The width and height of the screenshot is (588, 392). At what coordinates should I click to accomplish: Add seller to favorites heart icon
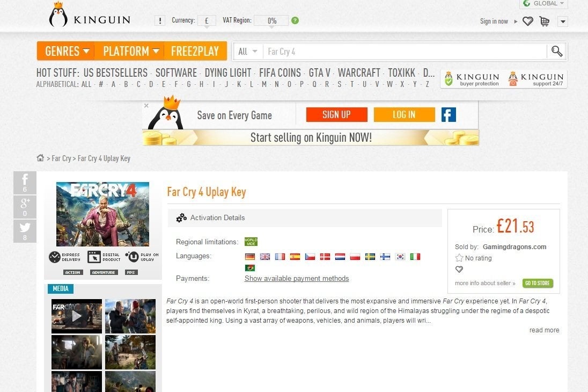tap(459, 270)
